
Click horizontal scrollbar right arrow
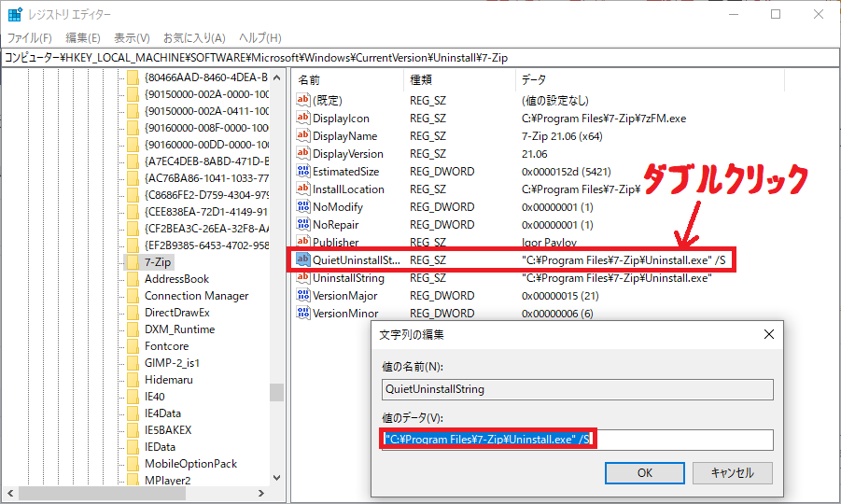coord(260,494)
